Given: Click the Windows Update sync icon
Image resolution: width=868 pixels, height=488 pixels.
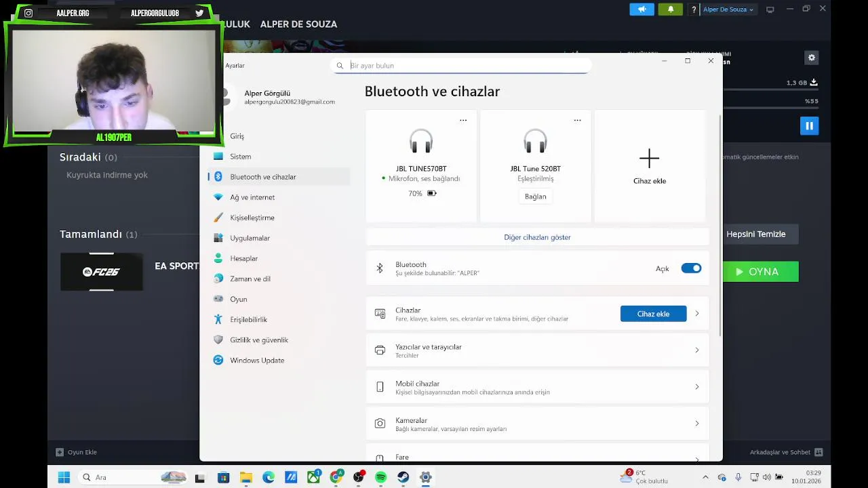Looking at the screenshot, I should click(x=218, y=360).
